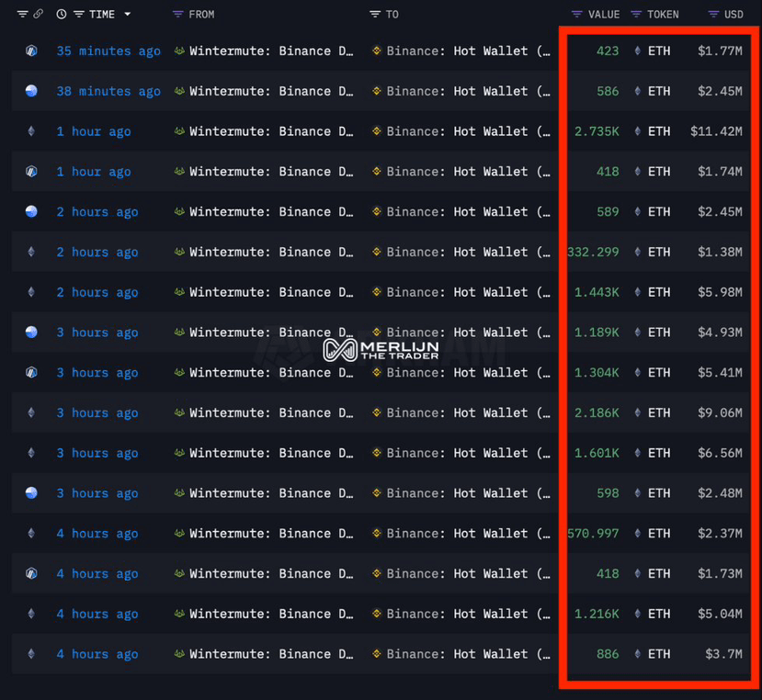762x700 pixels.
Task: Click the ETH token label in the $4.93M row
Action: pos(659,333)
